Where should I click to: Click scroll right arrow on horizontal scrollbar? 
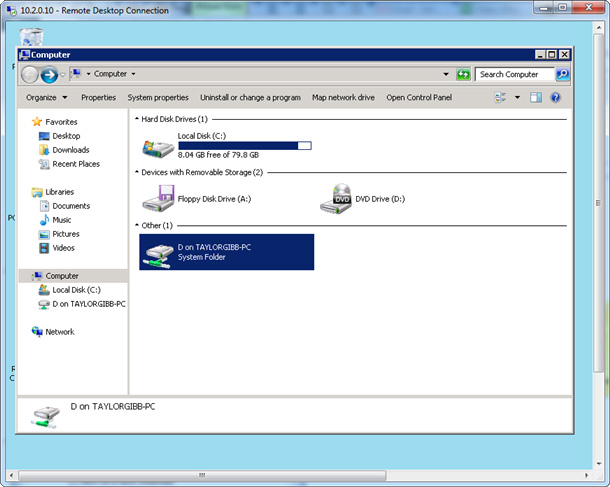[586, 475]
